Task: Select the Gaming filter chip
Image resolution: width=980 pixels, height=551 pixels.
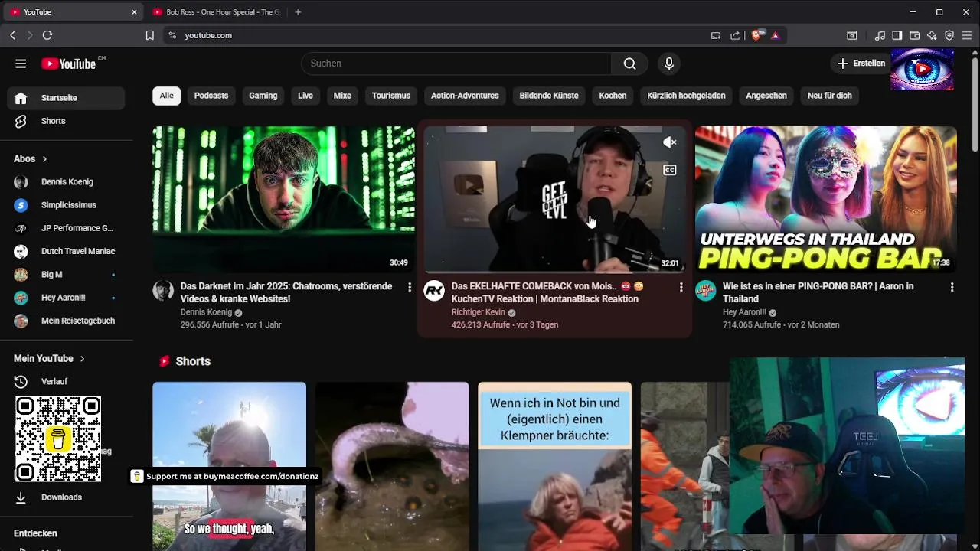Action: [263, 96]
